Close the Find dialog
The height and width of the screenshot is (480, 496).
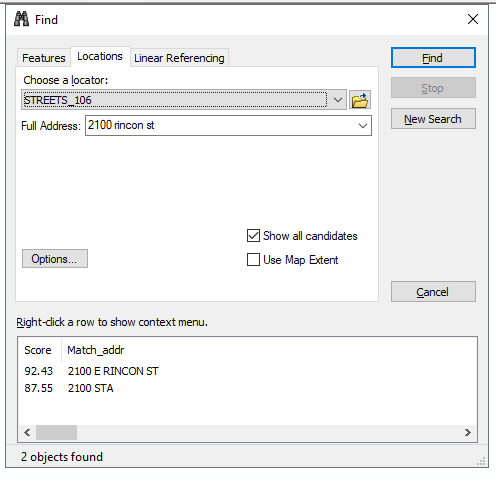pyautogui.click(x=473, y=19)
